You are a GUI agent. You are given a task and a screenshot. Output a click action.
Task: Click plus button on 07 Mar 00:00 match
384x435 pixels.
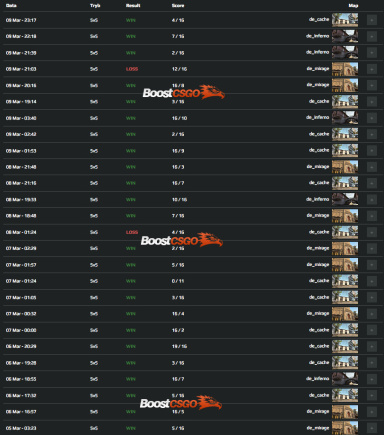point(372,330)
